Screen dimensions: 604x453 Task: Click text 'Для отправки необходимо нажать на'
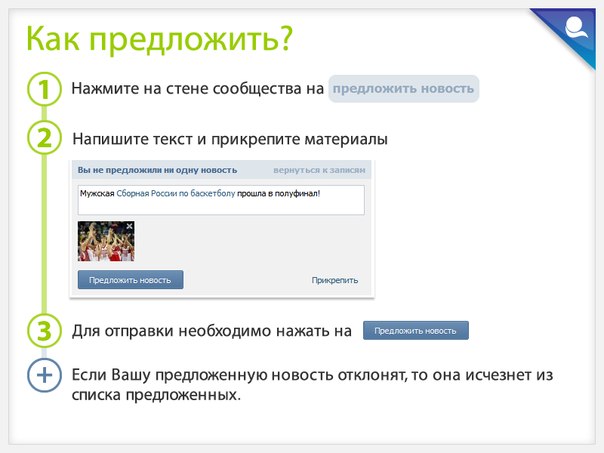coord(212,331)
